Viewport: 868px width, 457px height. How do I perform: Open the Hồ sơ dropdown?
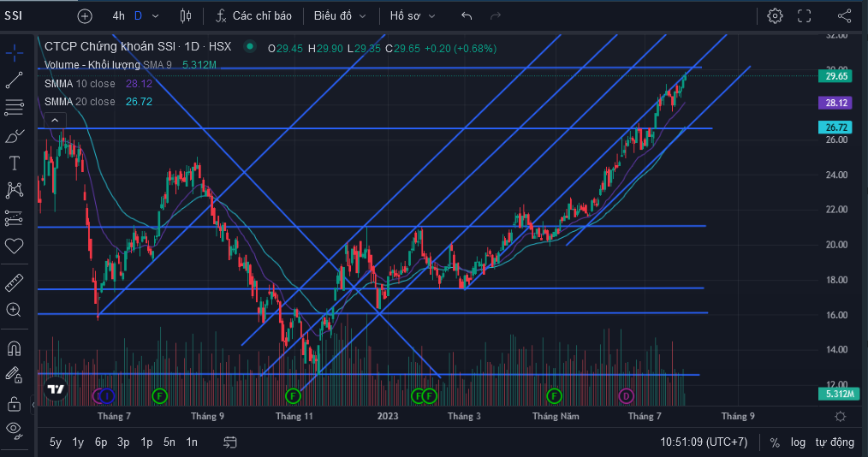tap(413, 16)
